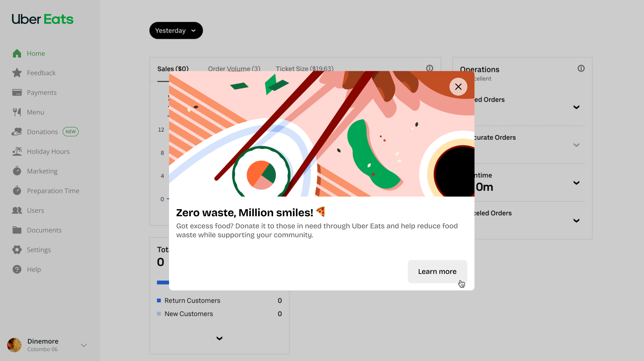Screen dimensions: 644x361
Task: Click the Settings gear icon
Action: 17,250
